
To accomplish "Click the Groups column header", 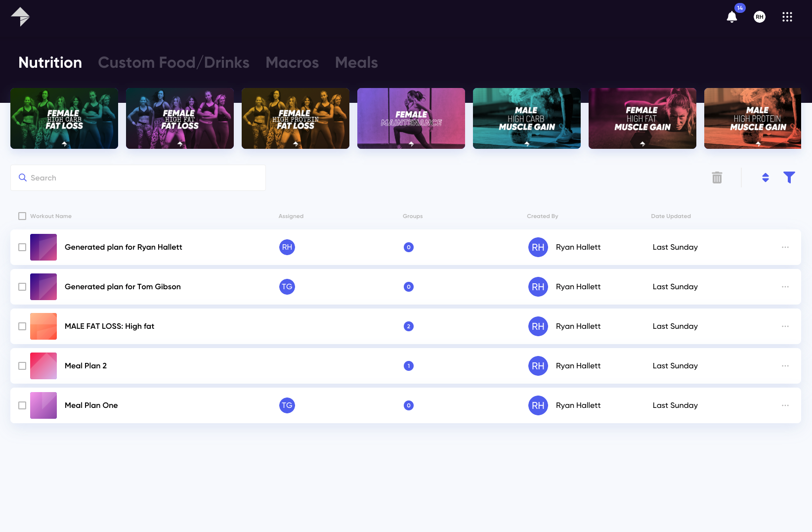I will pos(413,216).
